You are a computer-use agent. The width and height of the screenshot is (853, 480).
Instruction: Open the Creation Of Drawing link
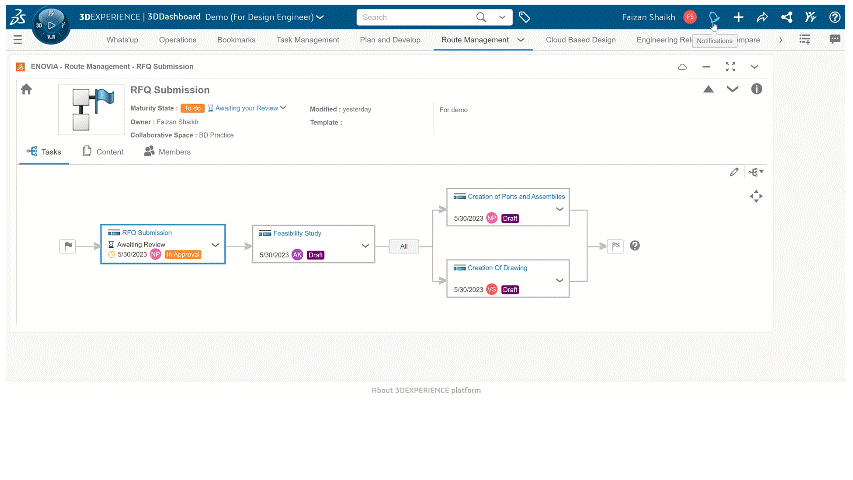(x=497, y=268)
